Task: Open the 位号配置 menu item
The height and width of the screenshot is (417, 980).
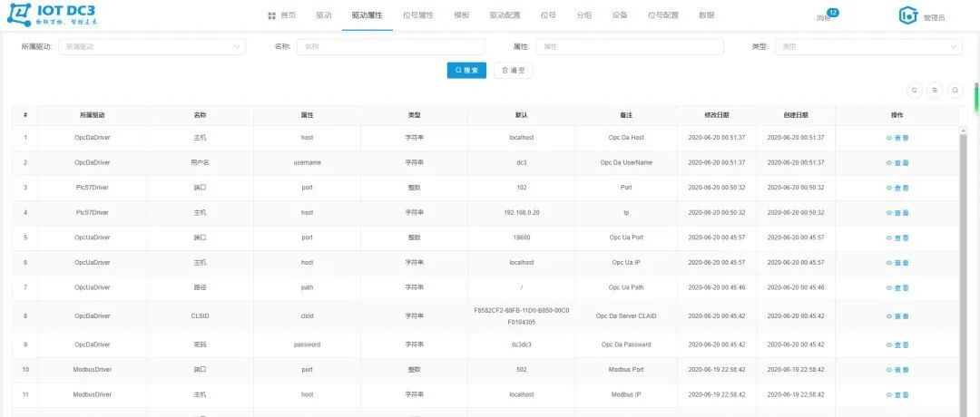Action: [x=663, y=15]
